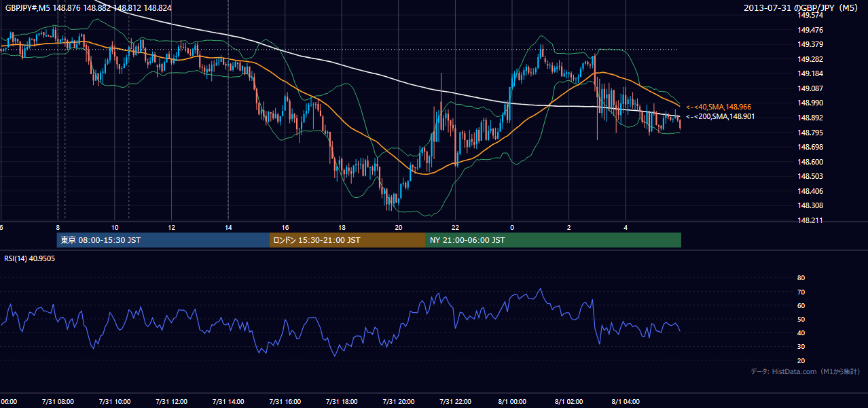The height and width of the screenshot is (408, 868).
Task: Click hour label 16 under price chart
Action: (x=285, y=227)
